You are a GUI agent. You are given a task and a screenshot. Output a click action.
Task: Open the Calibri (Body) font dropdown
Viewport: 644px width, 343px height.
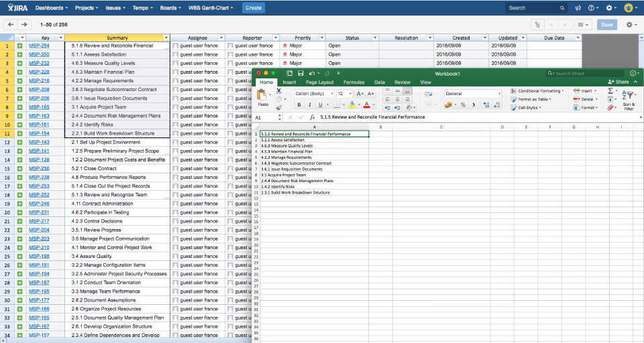click(332, 94)
